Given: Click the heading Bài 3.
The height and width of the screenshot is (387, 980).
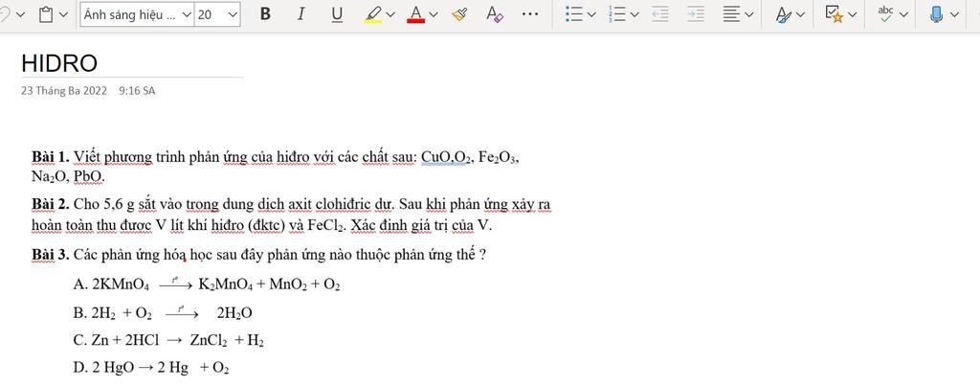Looking at the screenshot, I should tap(51, 255).
